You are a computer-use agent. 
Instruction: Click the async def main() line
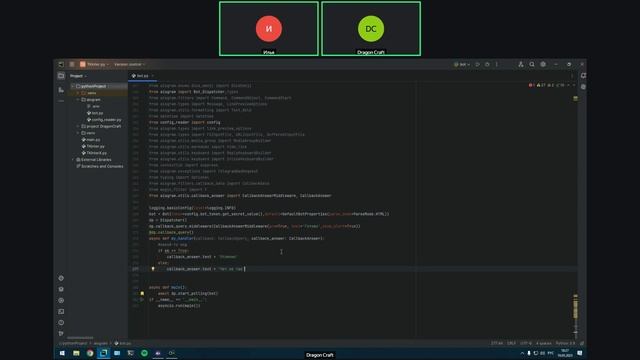point(167,287)
